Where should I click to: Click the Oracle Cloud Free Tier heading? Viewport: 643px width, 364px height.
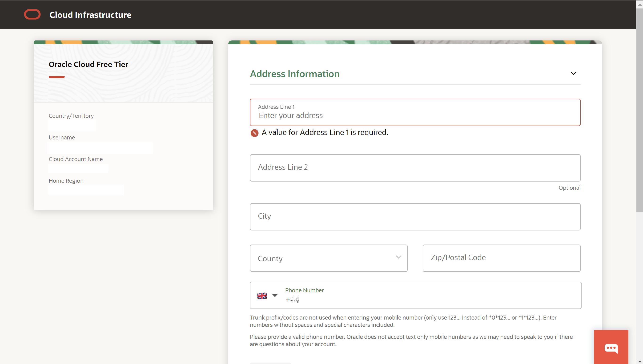point(88,64)
